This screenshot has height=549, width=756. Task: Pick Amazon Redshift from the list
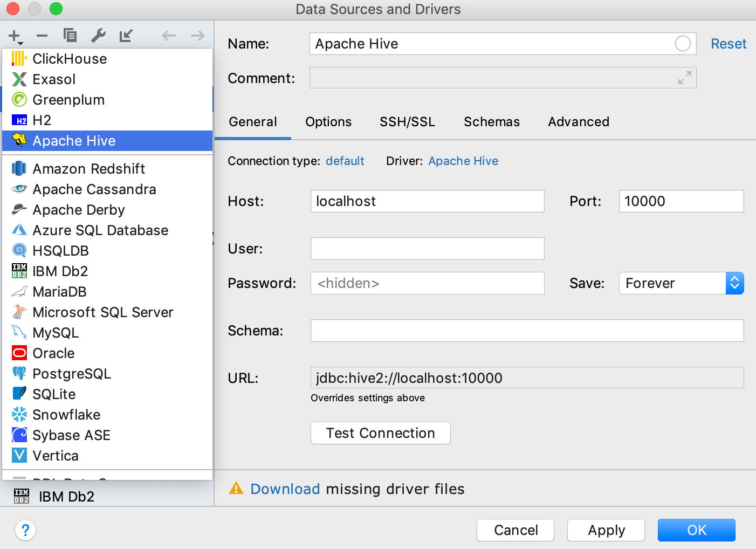(x=108, y=169)
